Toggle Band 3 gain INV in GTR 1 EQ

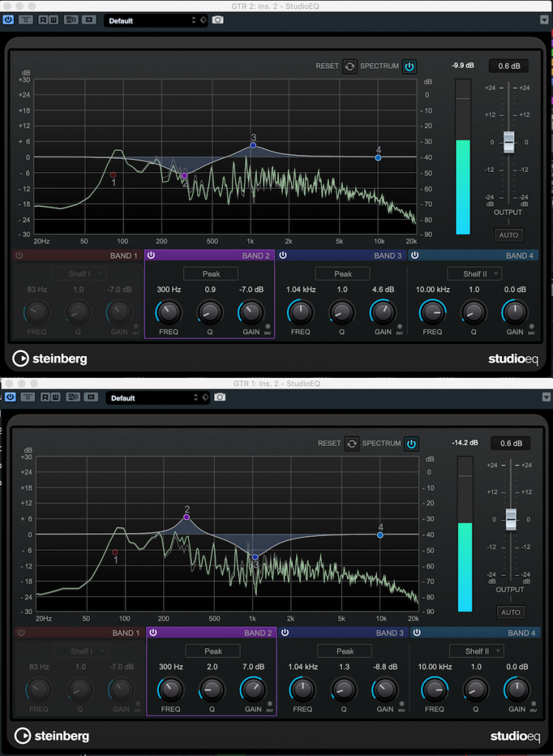pyautogui.click(x=402, y=704)
